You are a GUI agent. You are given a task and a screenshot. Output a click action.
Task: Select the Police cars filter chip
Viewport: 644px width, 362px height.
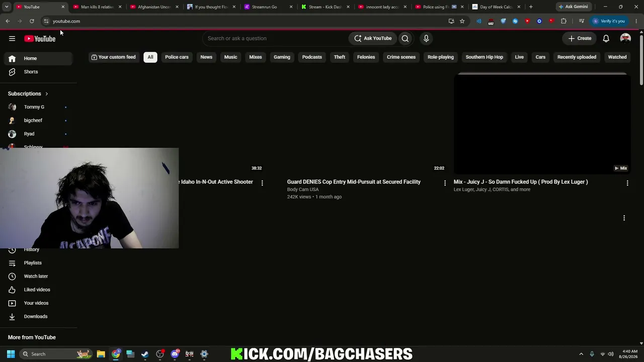(177, 57)
